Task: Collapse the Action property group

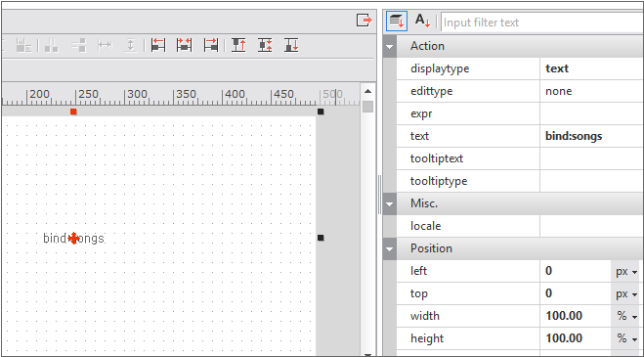Action: [x=389, y=46]
